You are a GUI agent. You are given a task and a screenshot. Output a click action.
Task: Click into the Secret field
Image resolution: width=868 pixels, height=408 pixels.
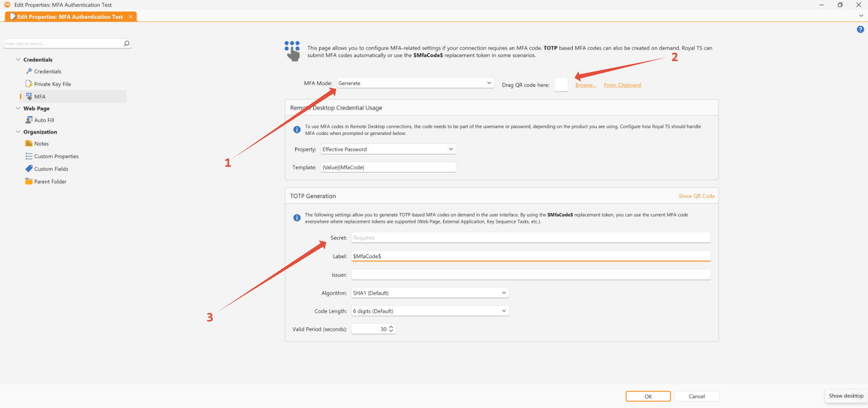531,237
